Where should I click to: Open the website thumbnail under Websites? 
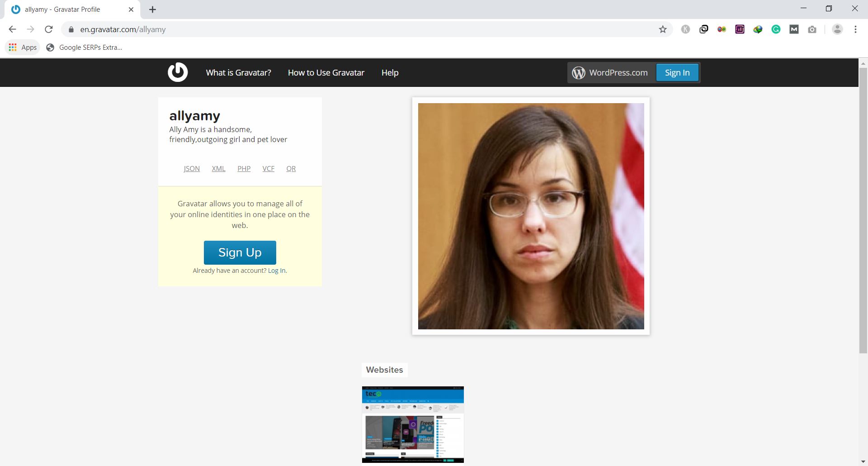[x=413, y=424]
